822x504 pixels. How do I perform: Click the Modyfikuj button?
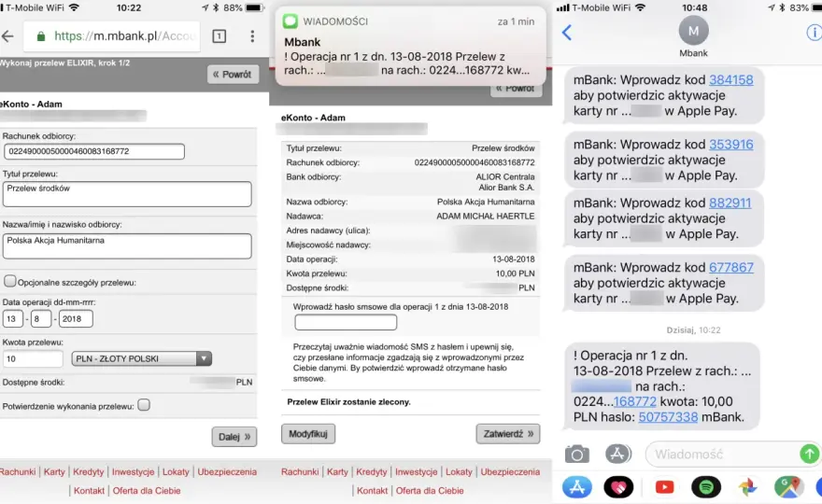(x=308, y=434)
